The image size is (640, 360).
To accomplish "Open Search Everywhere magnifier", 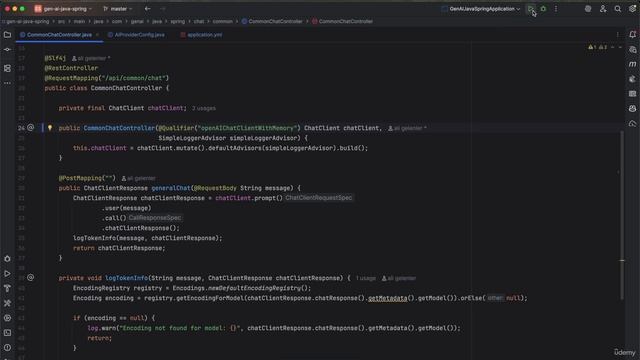I will click(x=618, y=9).
